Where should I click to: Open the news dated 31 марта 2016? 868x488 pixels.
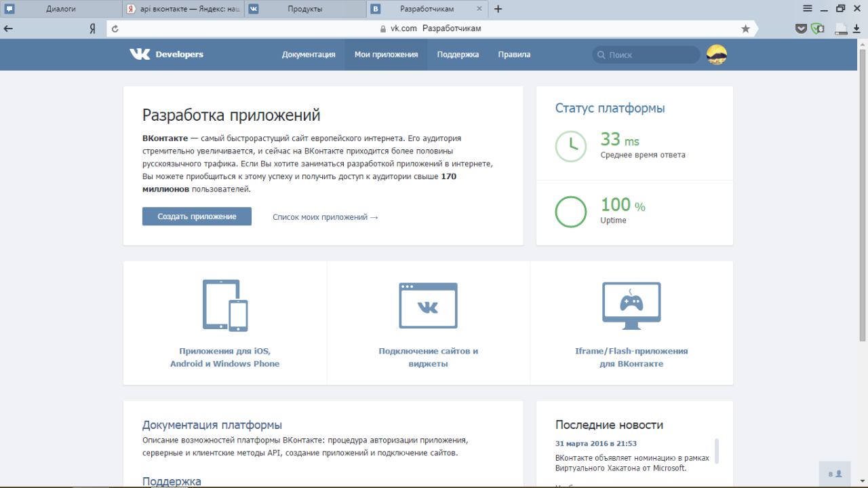click(x=595, y=443)
